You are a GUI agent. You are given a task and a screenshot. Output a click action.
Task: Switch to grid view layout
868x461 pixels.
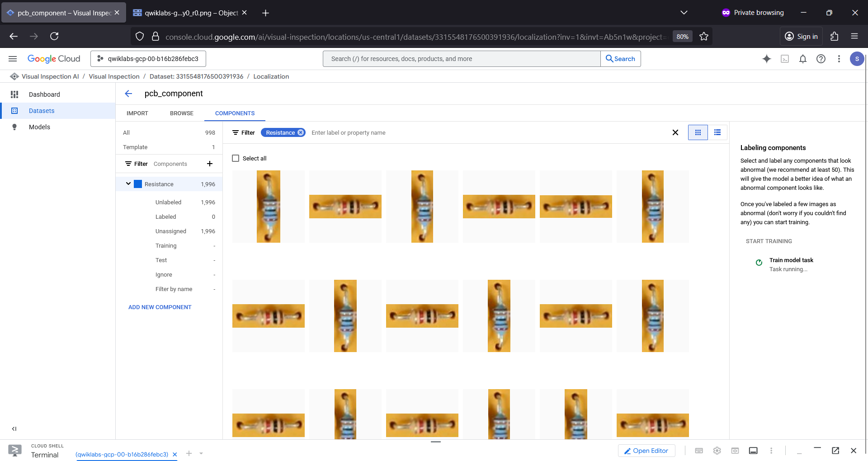point(698,132)
